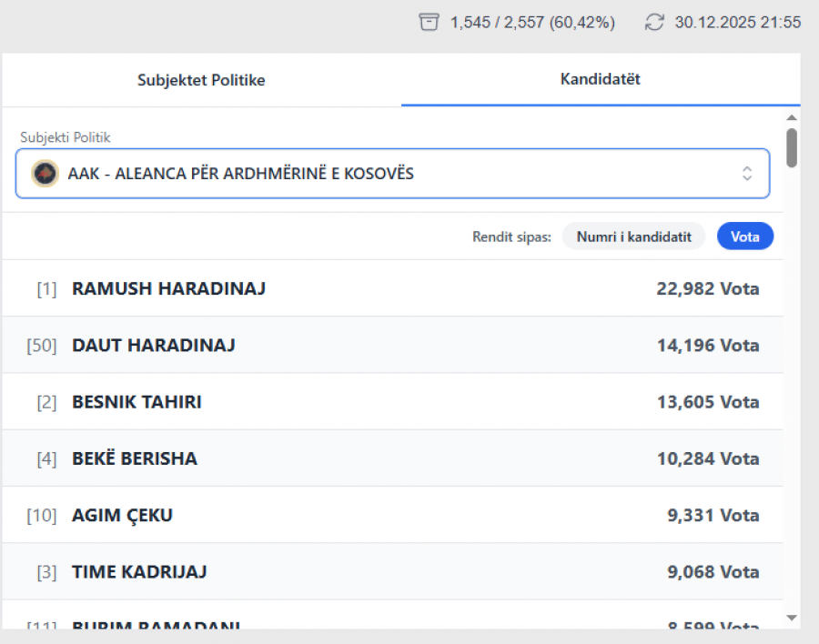
Task: Click the refresh sync icon
Action: click(654, 23)
